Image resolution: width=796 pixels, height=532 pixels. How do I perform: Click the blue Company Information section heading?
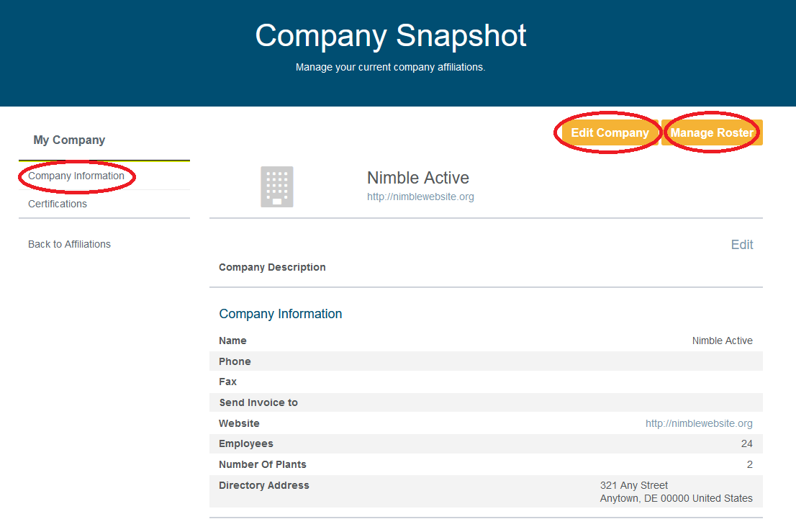[x=280, y=314]
